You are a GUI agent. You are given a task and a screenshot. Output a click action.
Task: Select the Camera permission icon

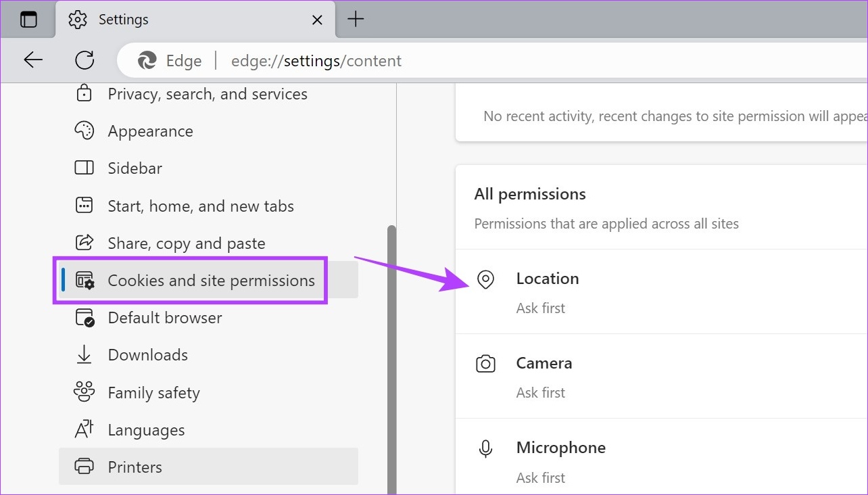click(485, 364)
